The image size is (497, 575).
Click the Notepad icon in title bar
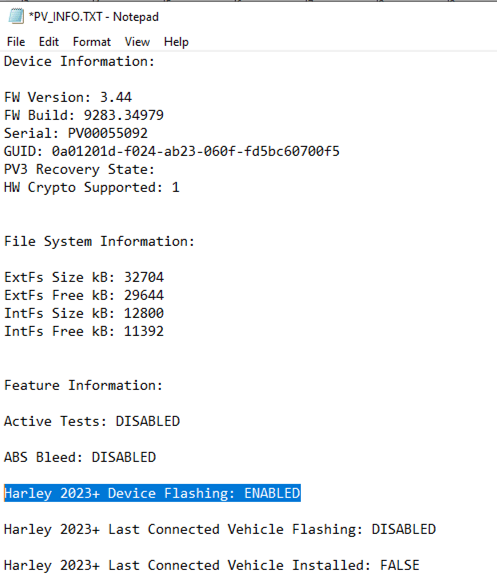point(16,17)
